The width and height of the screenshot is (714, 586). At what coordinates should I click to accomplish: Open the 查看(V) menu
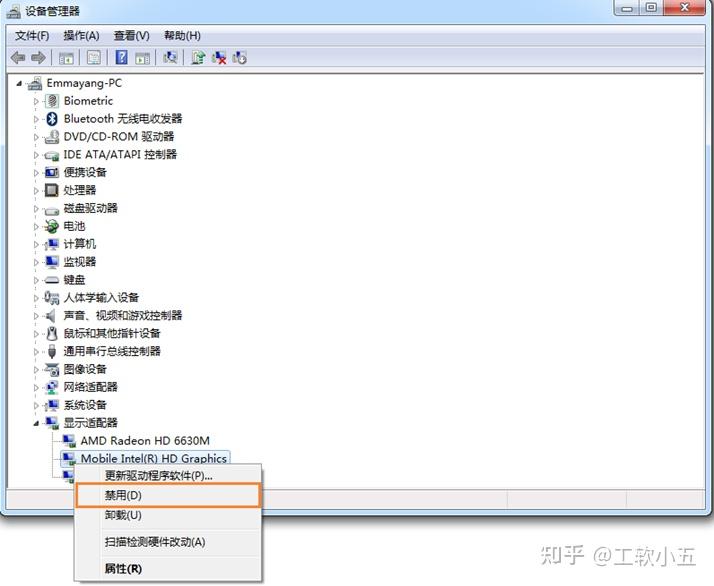132,36
